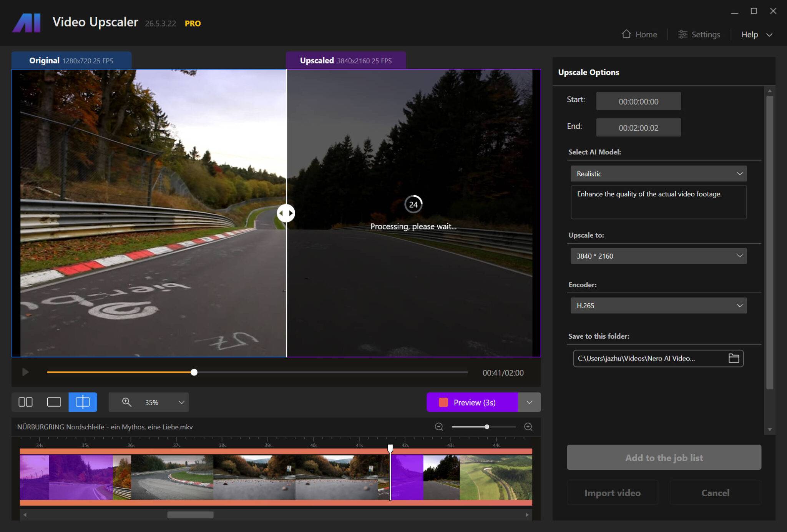Image resolution: width=787 pixels, height=532 pixels.
Task: Click the split-view divider handle
Action: tap(286, 213)
